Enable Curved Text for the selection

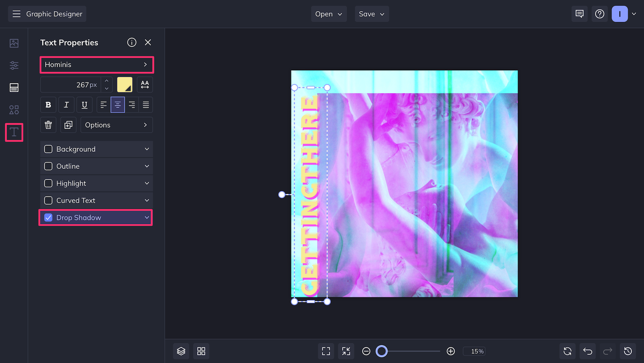point(48,200)
